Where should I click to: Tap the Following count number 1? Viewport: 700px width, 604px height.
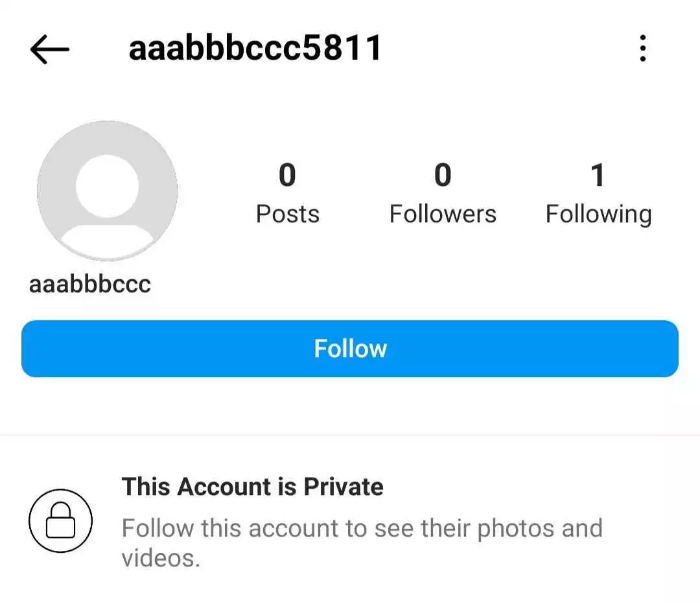pyautogui.click(x=598, y=176)
